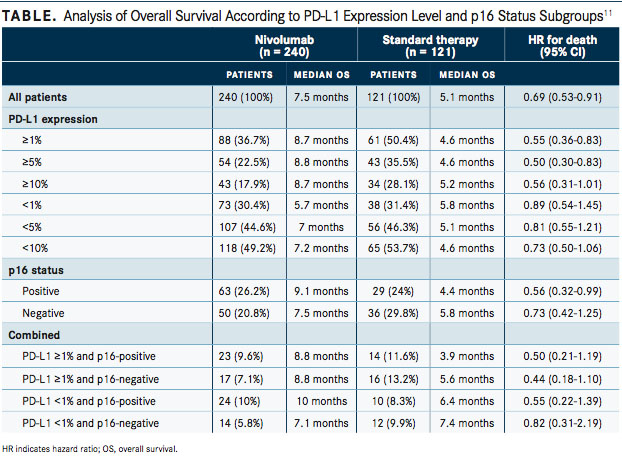Image resolution: width=622 pixels, height=456 pixels.
Task: Click the '0.56 (0.31-1.01)' value
Action: pos(562,184)
